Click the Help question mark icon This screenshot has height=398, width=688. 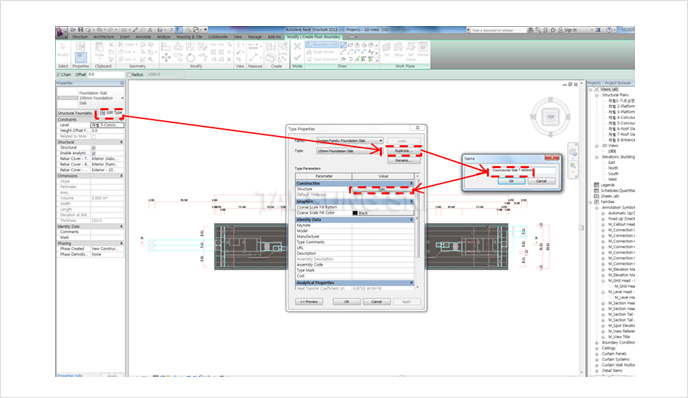point(609,30)
